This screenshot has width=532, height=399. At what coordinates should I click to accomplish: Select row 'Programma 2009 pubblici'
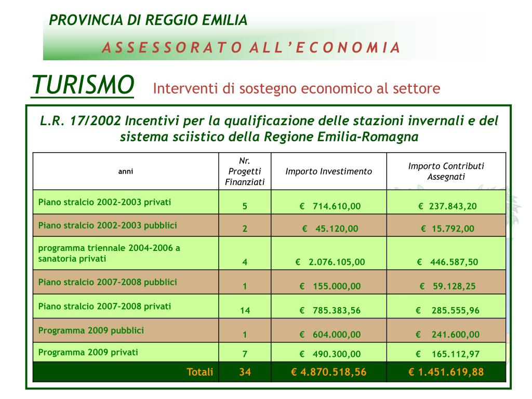(269, 330)
